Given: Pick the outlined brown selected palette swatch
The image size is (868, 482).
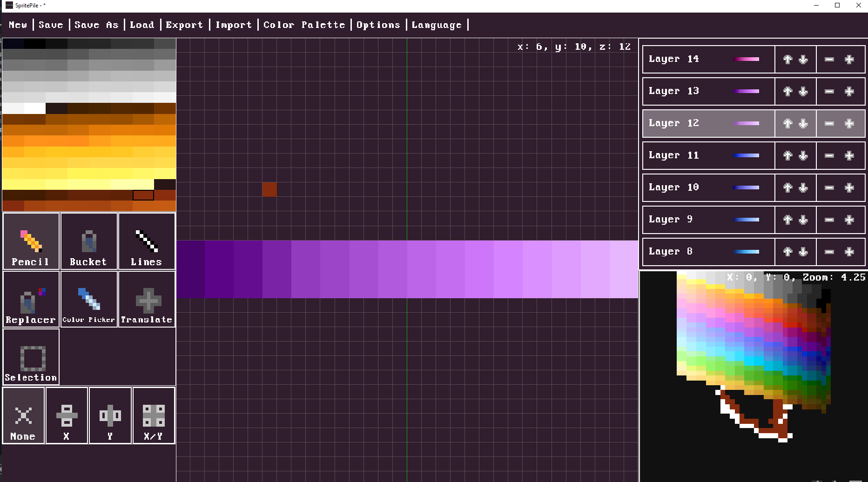Looking at the screenshot, I should pos(143,195).
